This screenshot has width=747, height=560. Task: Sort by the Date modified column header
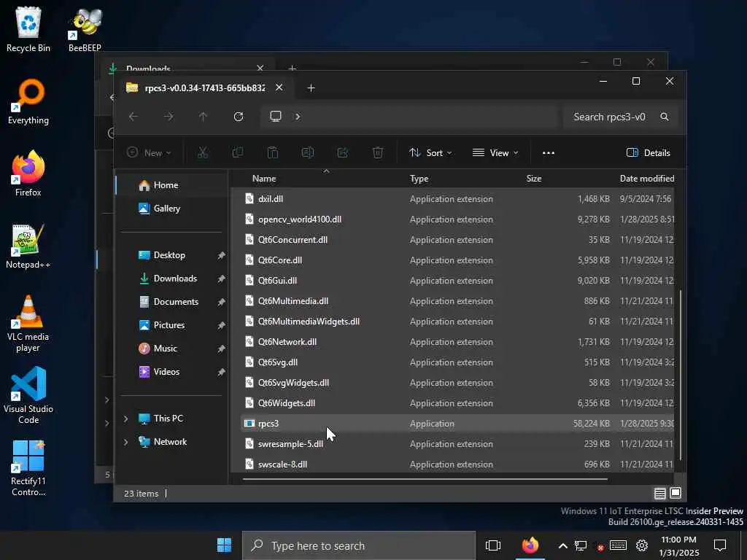[647, 179]
